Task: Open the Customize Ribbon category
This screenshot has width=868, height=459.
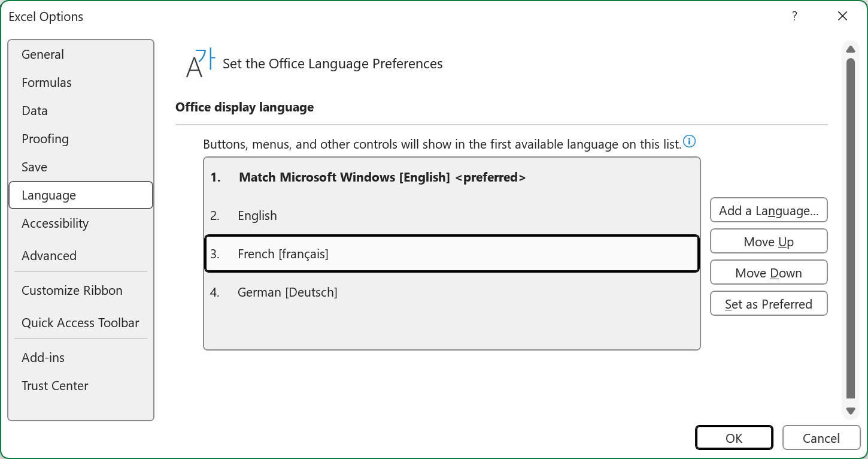Action: point(81,291)
